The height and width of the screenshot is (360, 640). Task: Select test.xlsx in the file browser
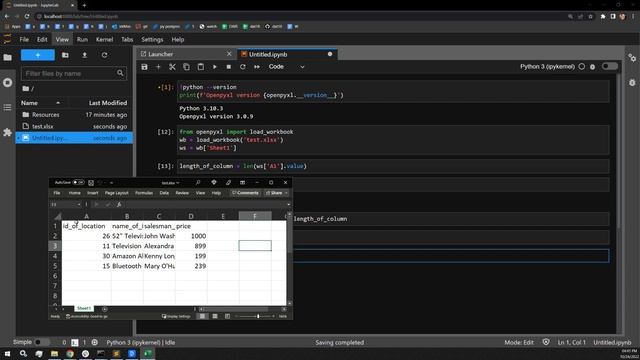74,127
